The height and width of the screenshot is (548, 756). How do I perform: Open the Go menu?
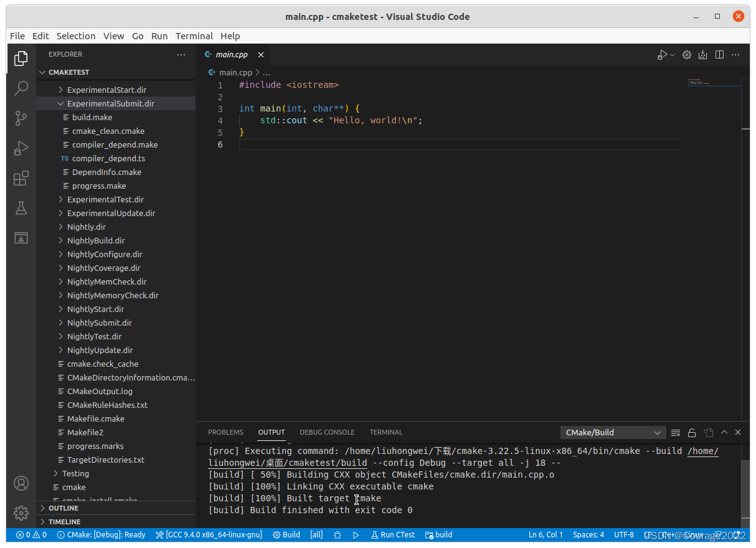coord(138,36)
